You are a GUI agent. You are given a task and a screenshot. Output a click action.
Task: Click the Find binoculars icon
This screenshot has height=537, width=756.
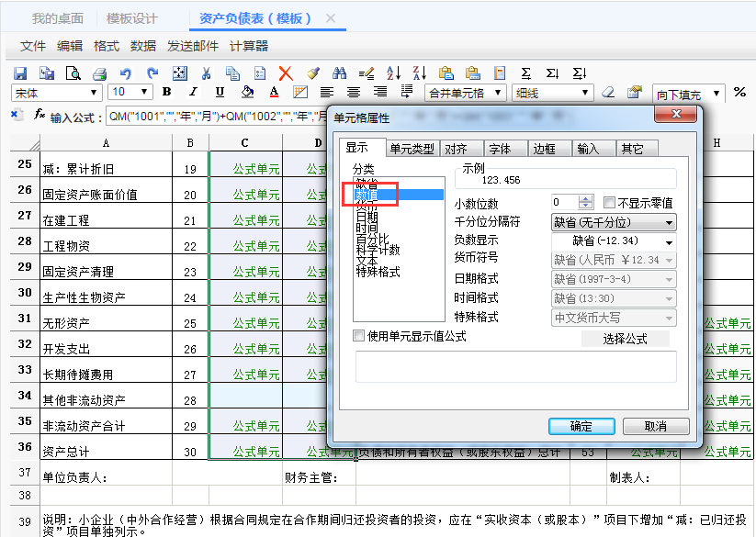pos(340,73)
